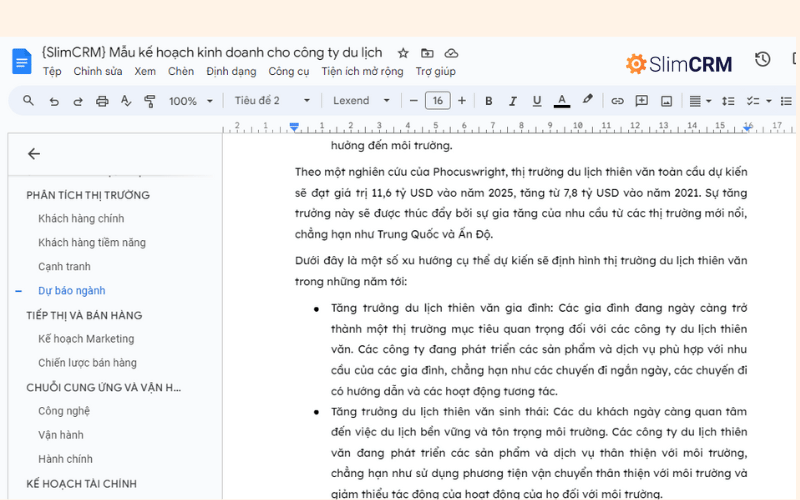This screenshot has height=500, width=800.
Task: Open the Tệp menu
Action: pos(52,71)
